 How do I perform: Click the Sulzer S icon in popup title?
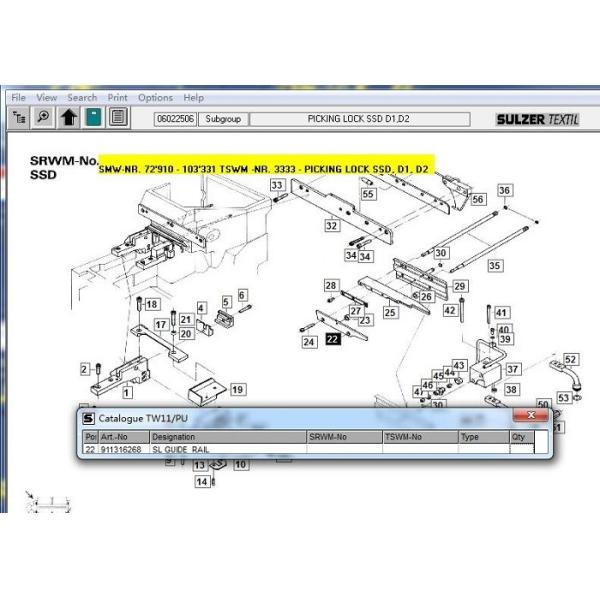click(x=89, y=418)
